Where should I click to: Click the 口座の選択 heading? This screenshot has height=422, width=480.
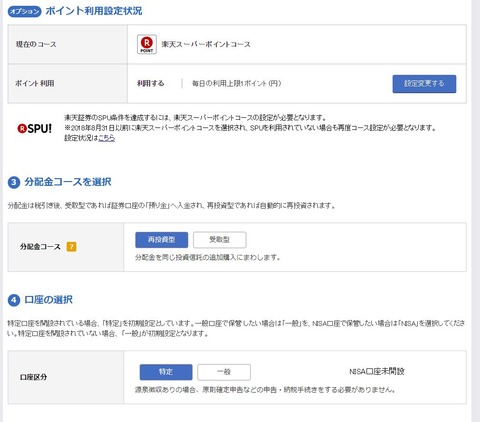[x=49, y=300]
